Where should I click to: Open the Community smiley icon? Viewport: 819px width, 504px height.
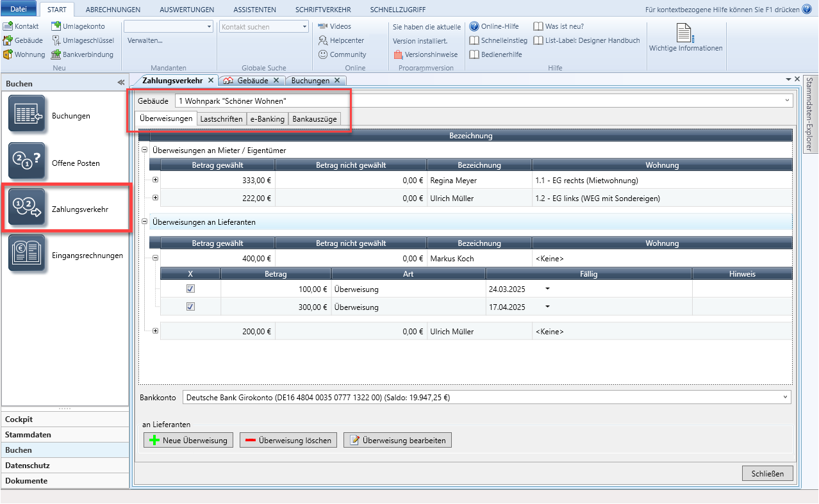324,54
